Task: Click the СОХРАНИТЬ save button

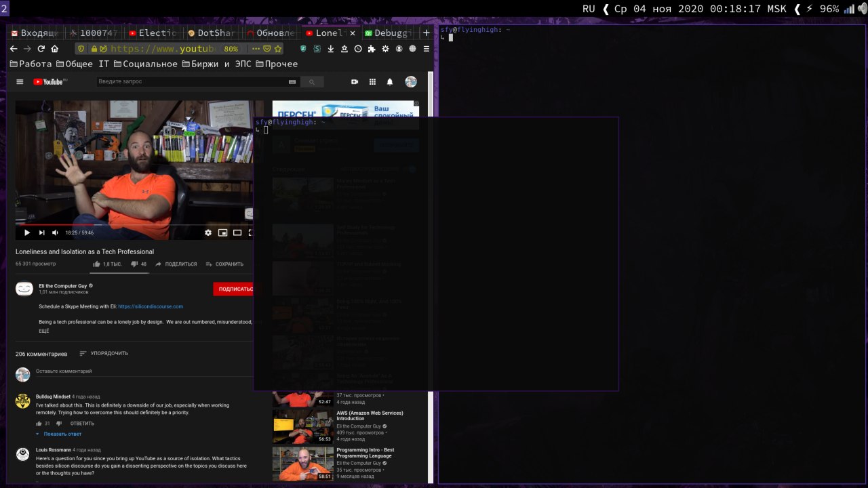Action: click(x=224, y=264)
